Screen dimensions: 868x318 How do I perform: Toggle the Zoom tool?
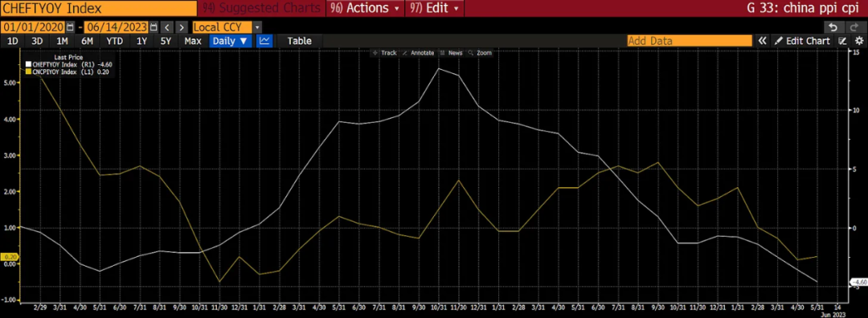coord(480,53)
